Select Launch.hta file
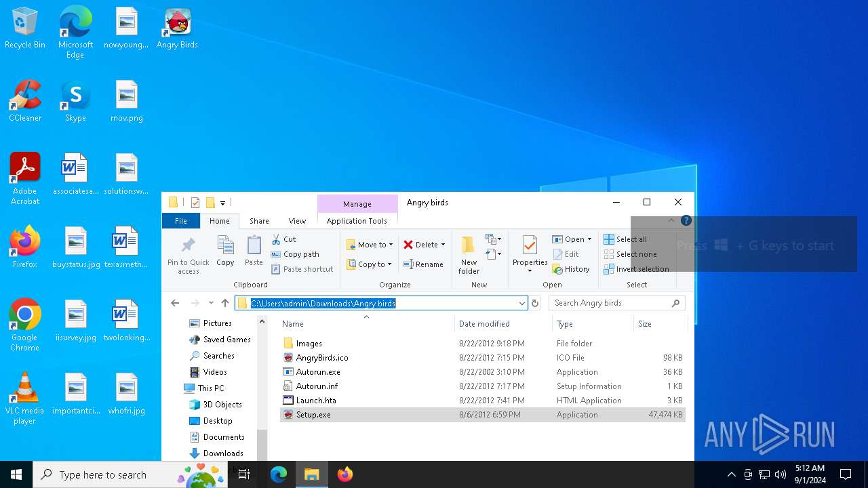The height and width of the screenshot is (488, 868). pos(482,401)
